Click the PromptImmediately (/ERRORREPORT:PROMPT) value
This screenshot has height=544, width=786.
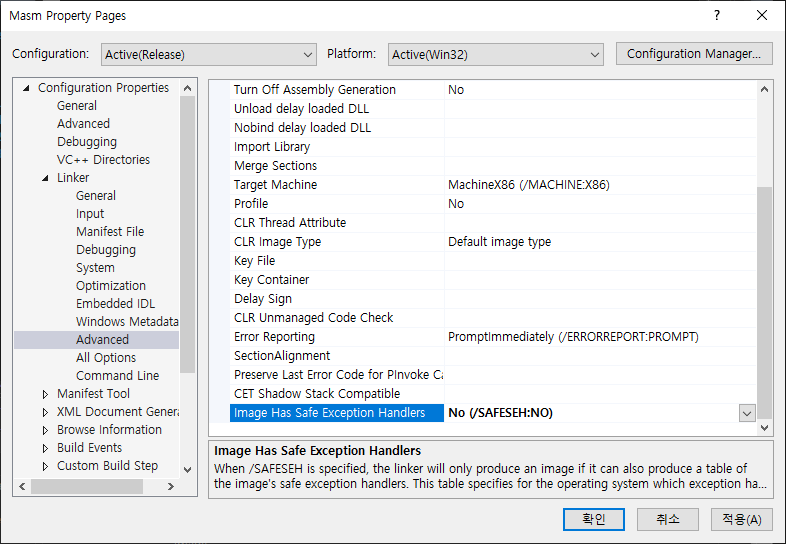[x=573, y=337]
